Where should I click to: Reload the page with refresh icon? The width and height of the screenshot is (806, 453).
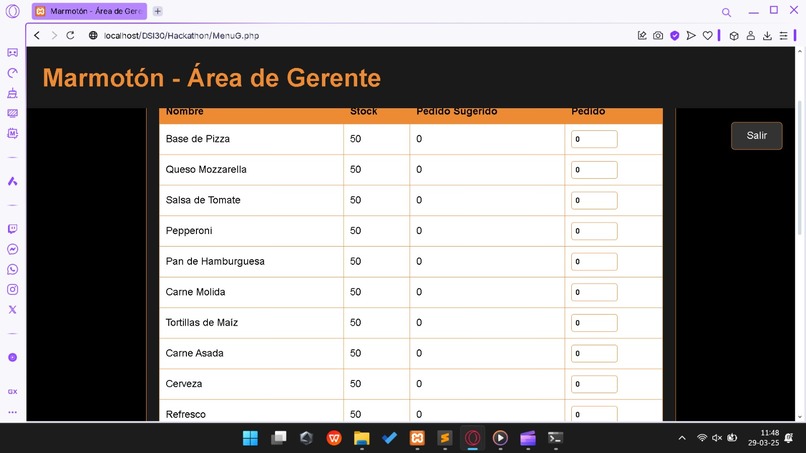(70, 35)
